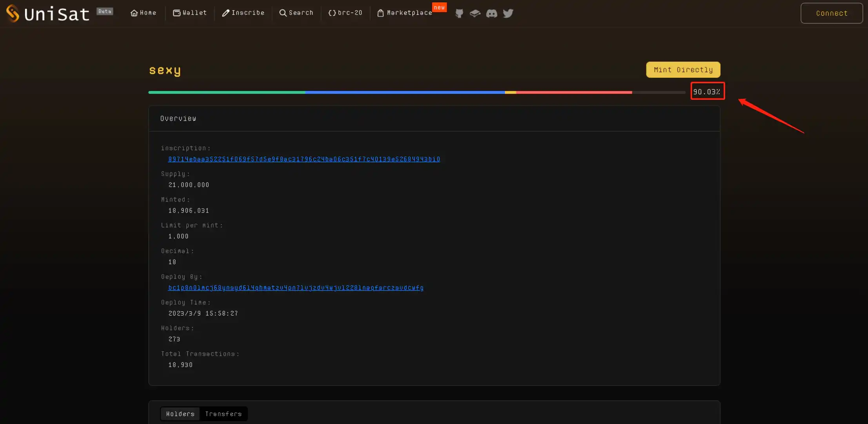The image size is (868, 424).
Task: Open the Search tool
Action: click(296, 12)
